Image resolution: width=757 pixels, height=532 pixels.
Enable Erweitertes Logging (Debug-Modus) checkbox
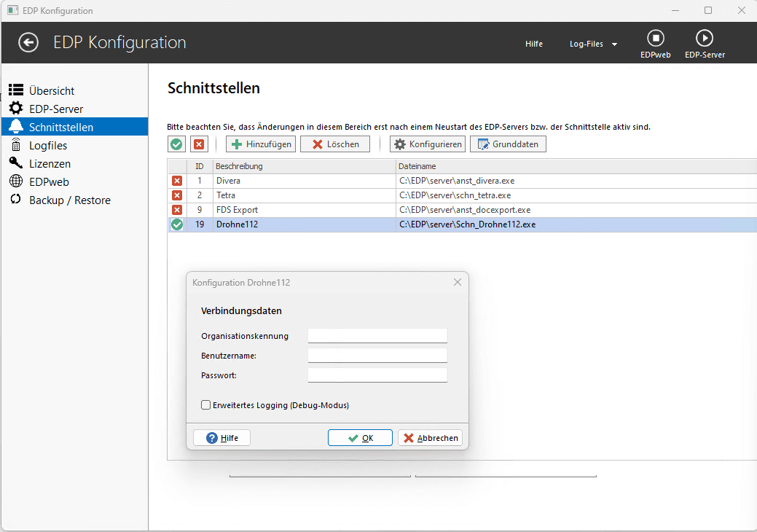coord(206,405)
